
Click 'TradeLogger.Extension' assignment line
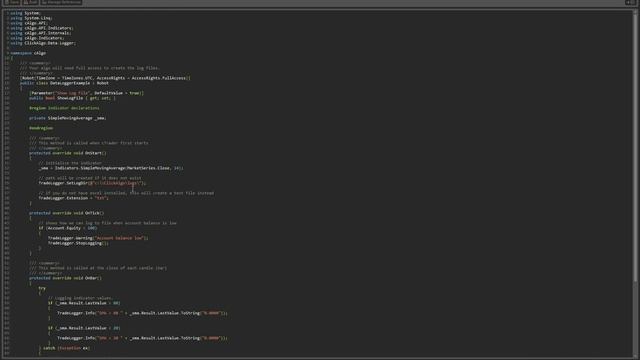click(73, 198)
